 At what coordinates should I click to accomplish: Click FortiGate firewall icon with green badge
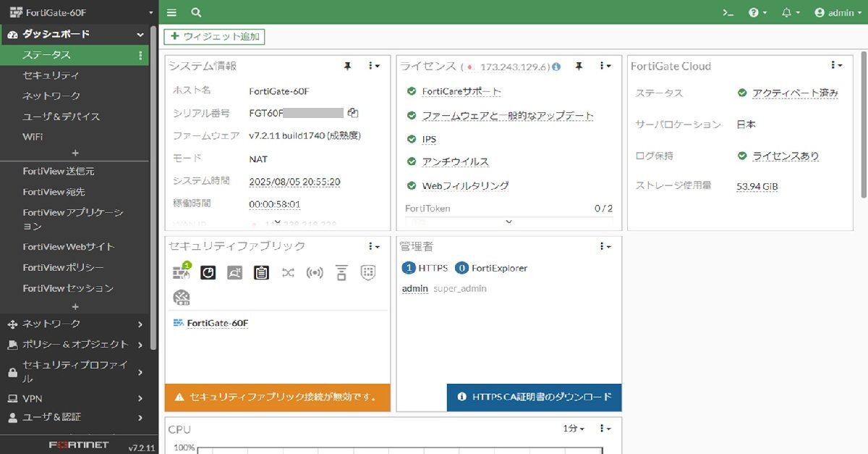181,272
